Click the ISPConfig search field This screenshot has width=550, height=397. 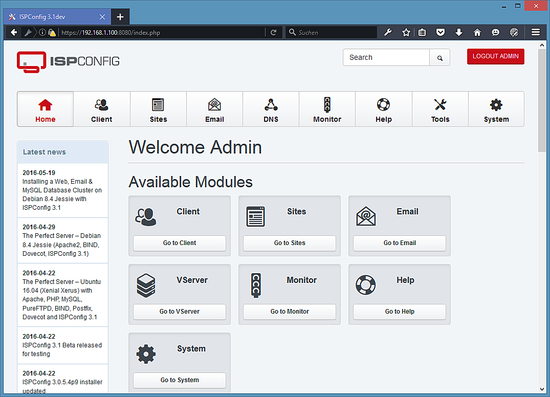pos(386,57)
